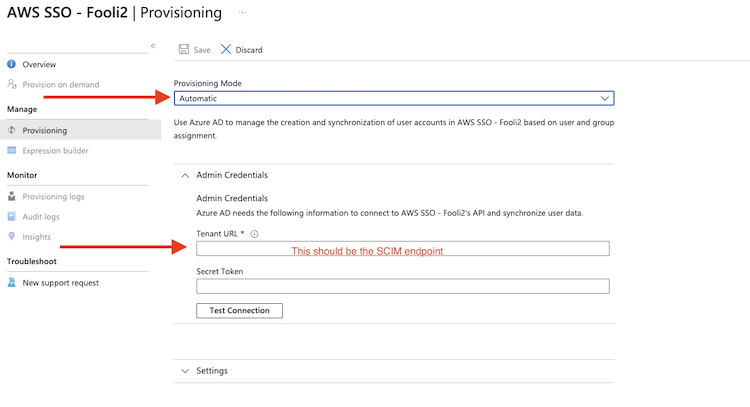
Task: Click the Expression builder icon
Action: (x=11, y=150)
